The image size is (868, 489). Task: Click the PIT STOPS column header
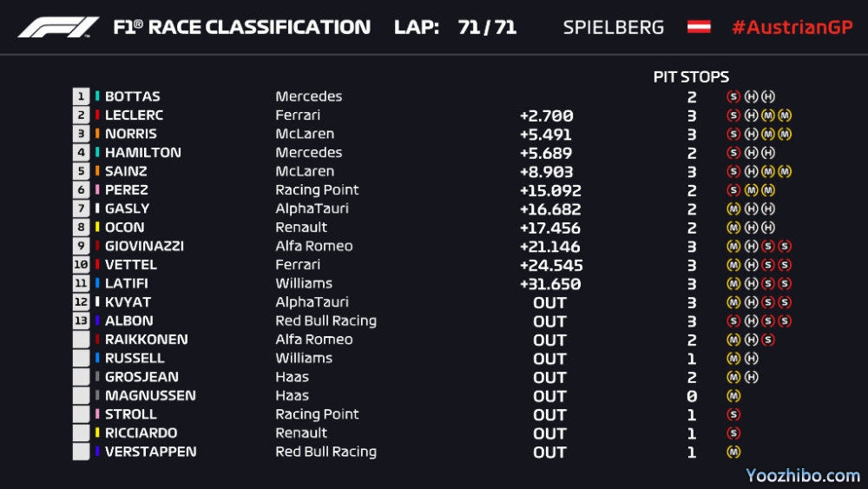pyautogui.click(x=691, y=77)
